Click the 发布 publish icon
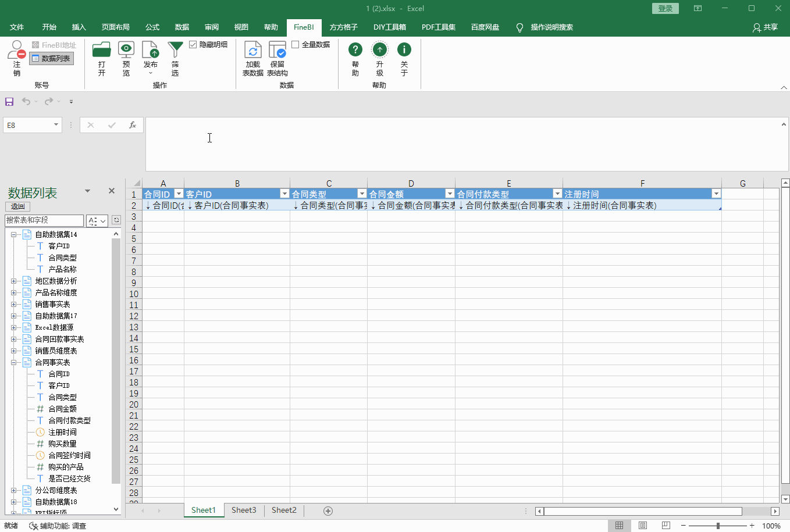This screenshot has width=790, height=532. tap(151, 49)
